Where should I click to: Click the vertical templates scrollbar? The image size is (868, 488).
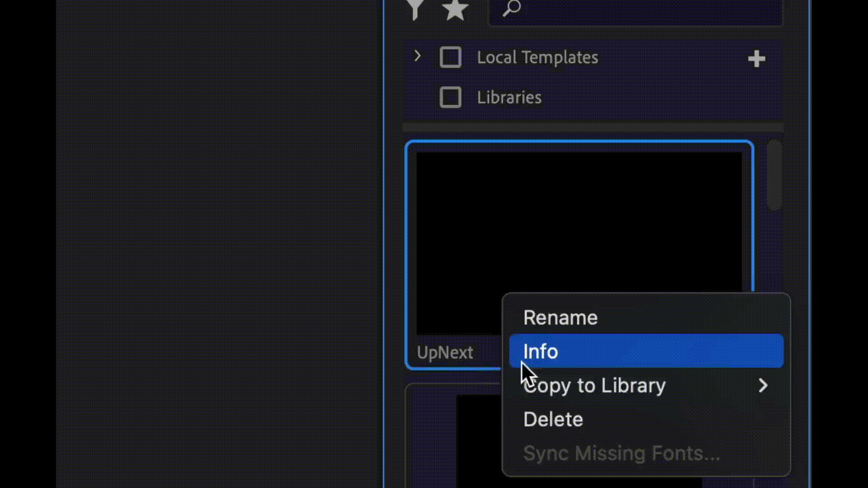[774, 175]
